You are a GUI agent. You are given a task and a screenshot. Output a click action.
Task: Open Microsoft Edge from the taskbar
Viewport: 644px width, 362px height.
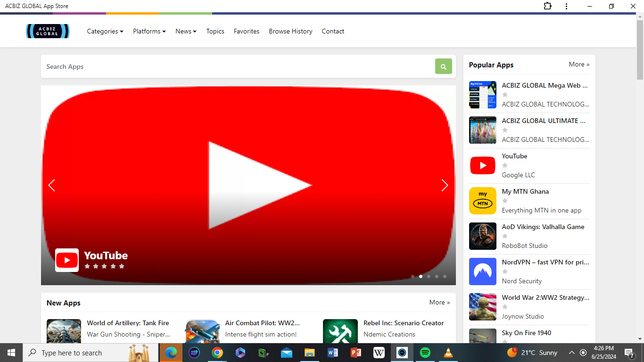point(171,353)
